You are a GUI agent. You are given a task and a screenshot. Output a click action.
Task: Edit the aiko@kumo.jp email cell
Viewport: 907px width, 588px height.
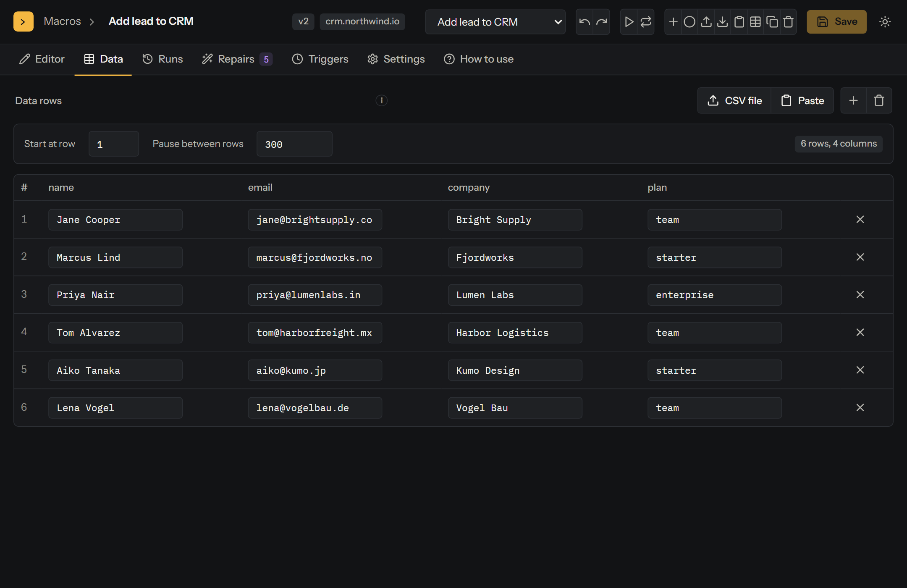coord(315,370)
